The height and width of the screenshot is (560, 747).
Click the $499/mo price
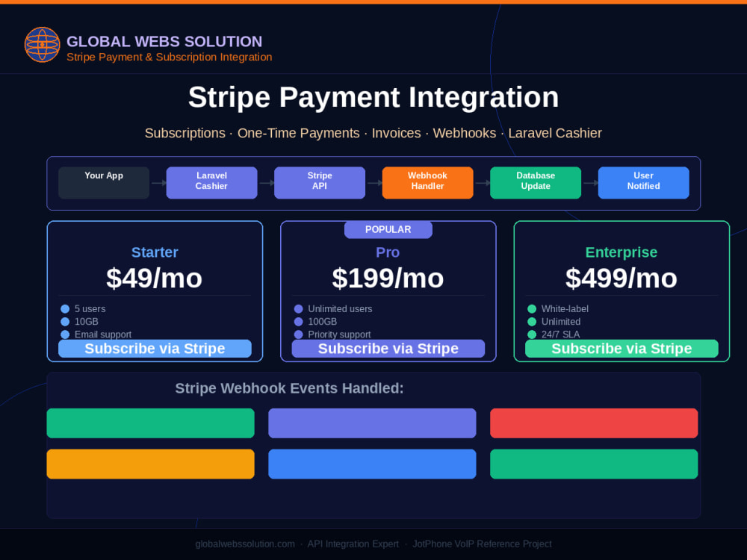(622, 278)
